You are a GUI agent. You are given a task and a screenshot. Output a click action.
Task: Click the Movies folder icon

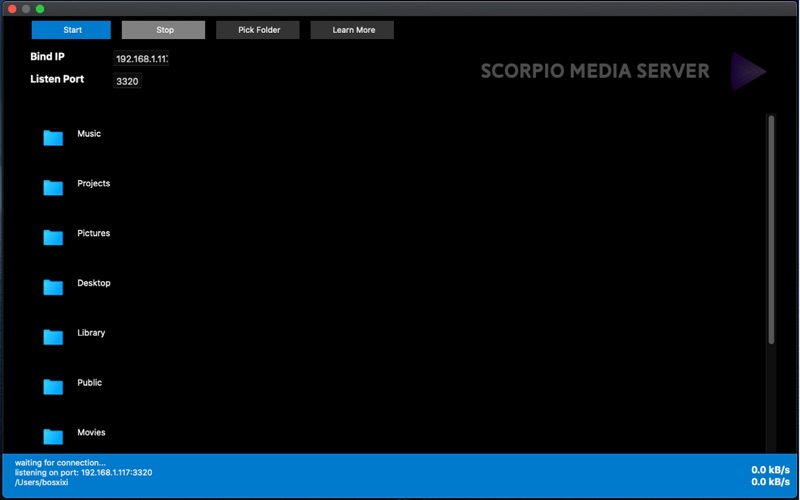click(x=53, y=436)
